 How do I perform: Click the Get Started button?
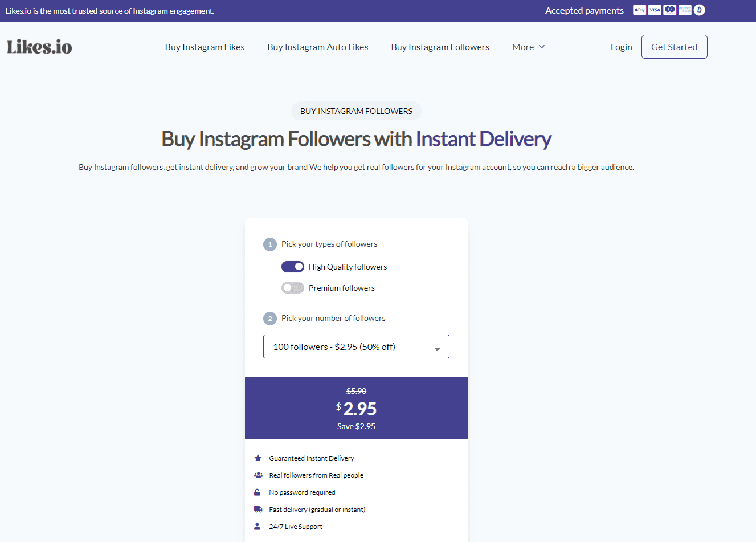(x=674, y=47)
